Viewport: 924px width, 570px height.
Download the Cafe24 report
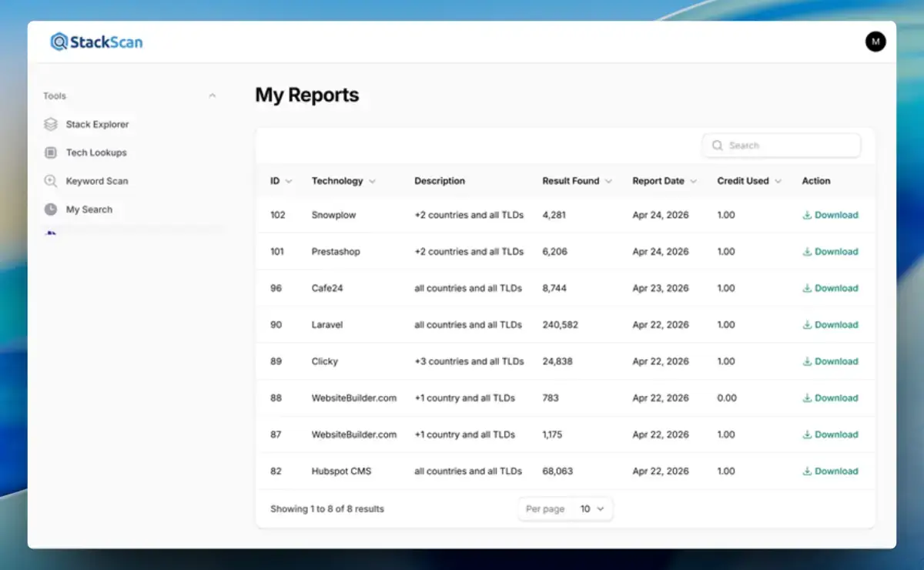point(830,289)
